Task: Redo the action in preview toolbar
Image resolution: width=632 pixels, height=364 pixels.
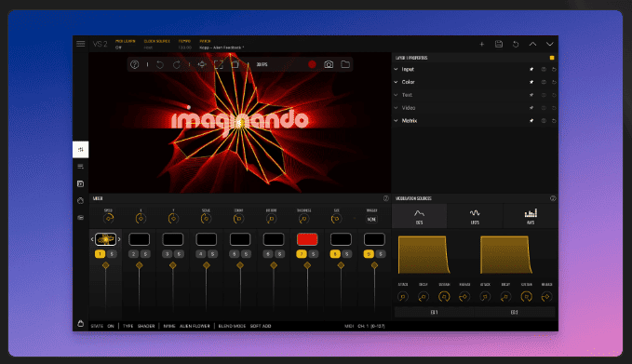Action: (x=177, y=64)
